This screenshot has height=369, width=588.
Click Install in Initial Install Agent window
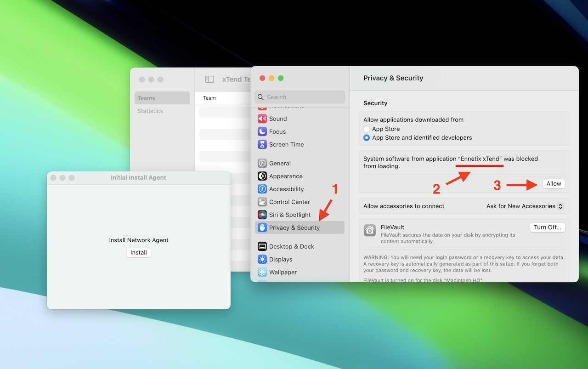(139, 253)
